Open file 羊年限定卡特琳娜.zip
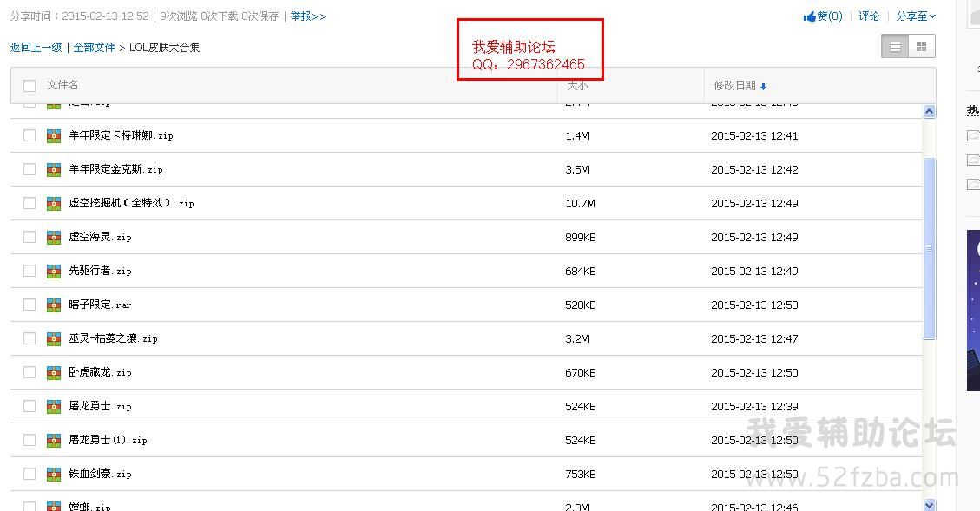Viewport: 980px width, 511px height. (x=121, y=135)
